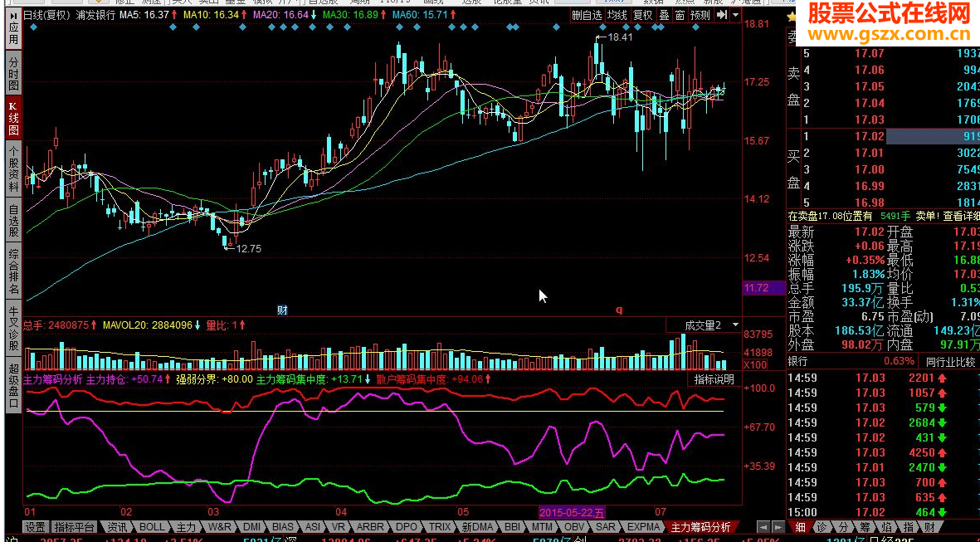Switch to the 分时图 sidebar tab
The height and width of the screenshot is (542, 980).
pyautogui.click(x=14, y=72)
